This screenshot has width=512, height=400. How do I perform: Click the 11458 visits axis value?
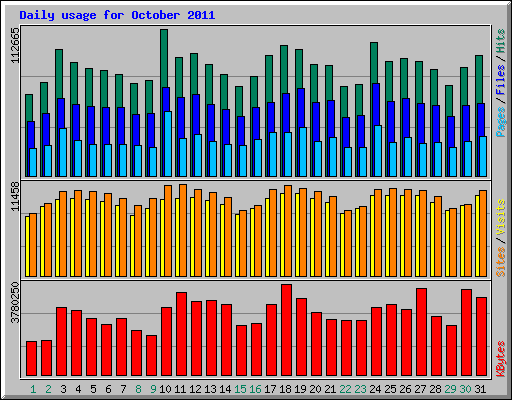pos(15,196)
